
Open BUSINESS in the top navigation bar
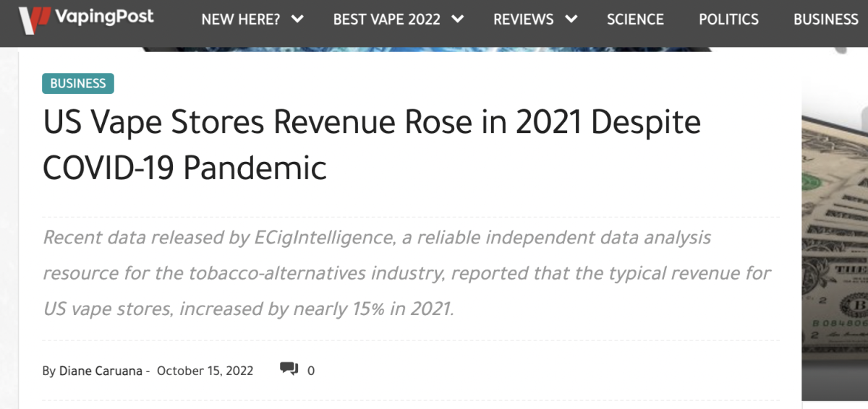(825, 20)
